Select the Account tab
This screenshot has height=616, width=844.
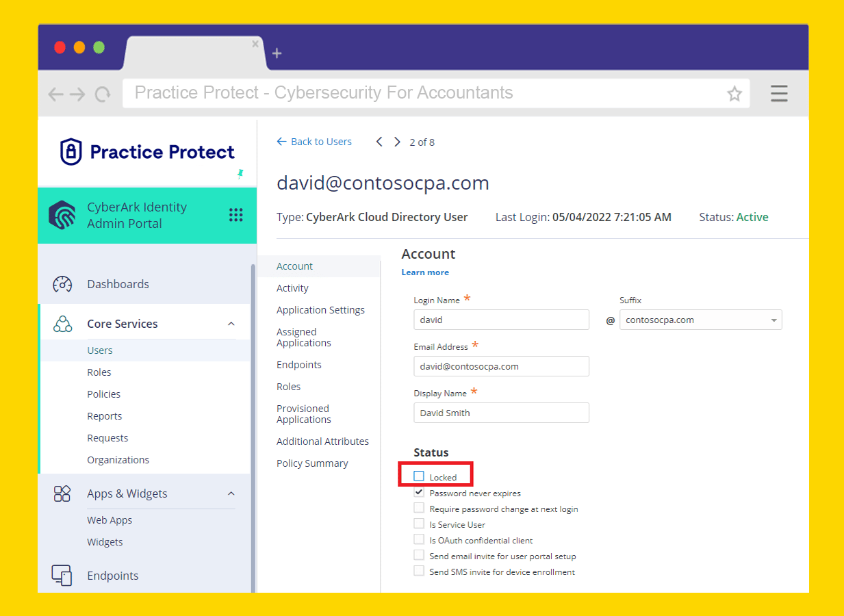[319, 266]
